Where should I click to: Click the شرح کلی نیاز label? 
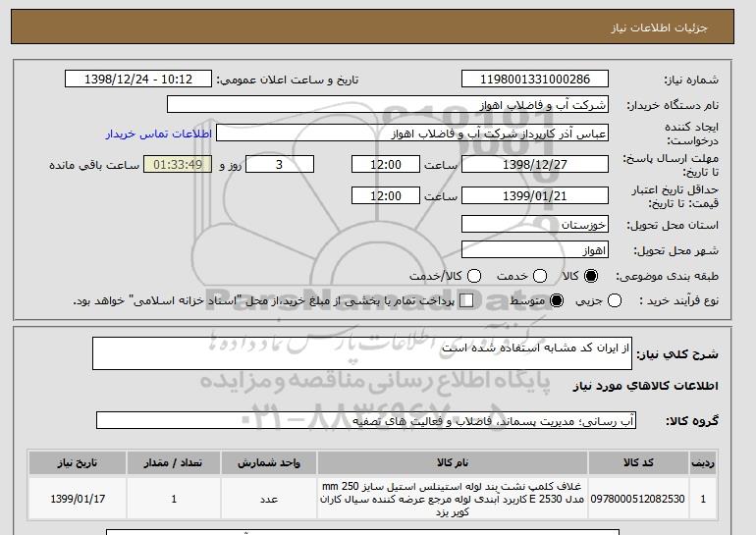676,354
